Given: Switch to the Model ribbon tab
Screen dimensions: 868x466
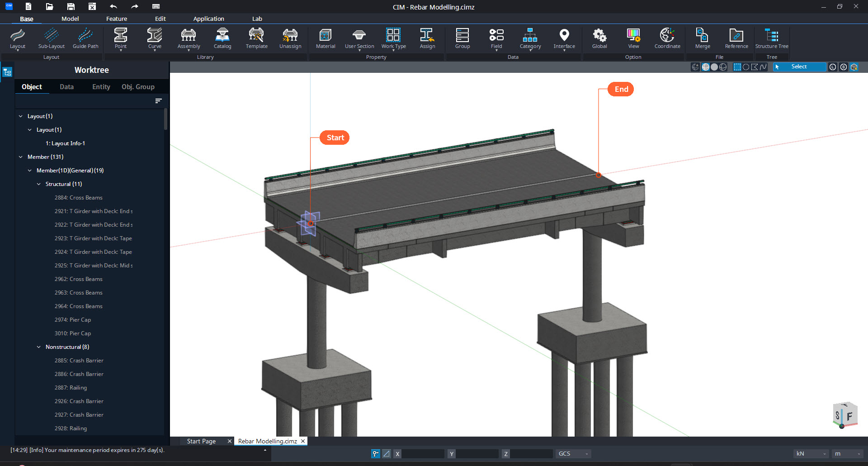Looking at the screenshot, I should tap(70, 19).
